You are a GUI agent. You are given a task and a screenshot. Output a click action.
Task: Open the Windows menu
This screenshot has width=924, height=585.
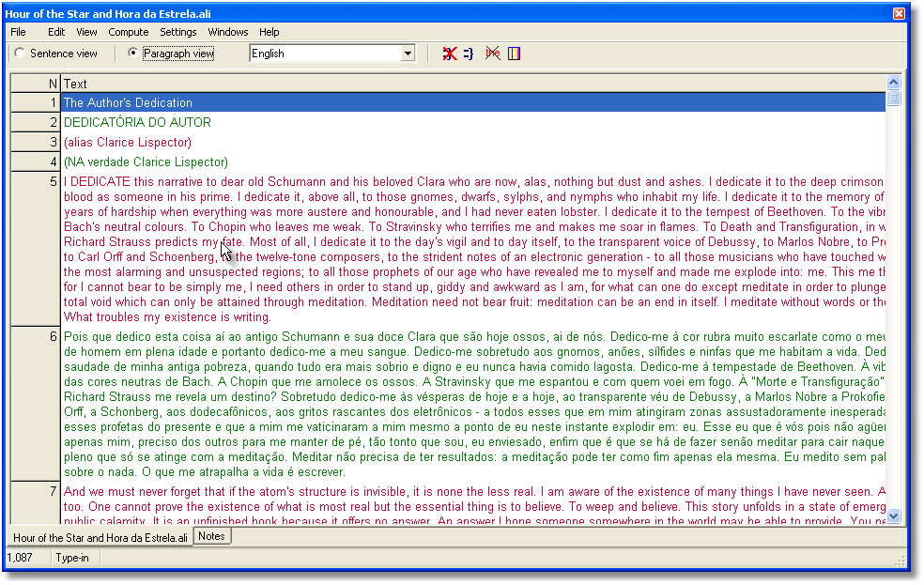point(228,32)
